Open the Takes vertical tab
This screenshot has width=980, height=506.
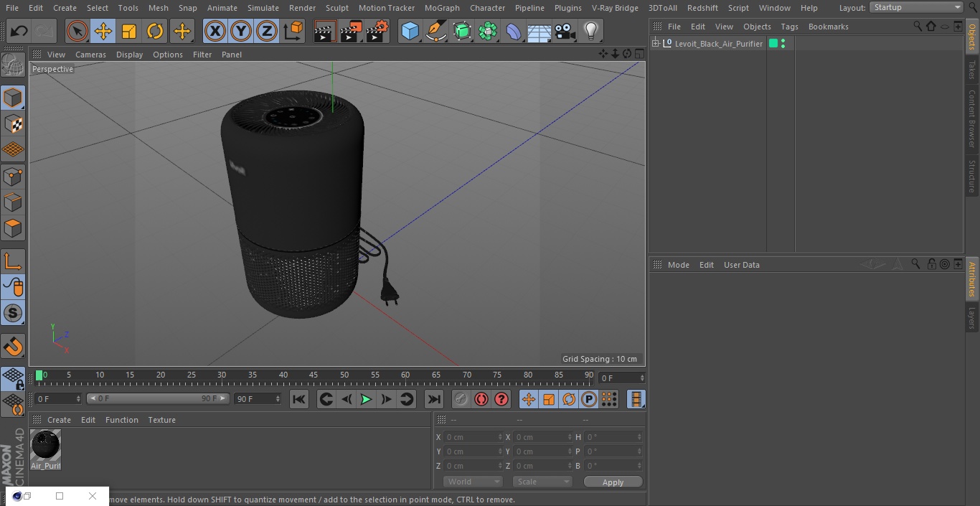[972, 70]
